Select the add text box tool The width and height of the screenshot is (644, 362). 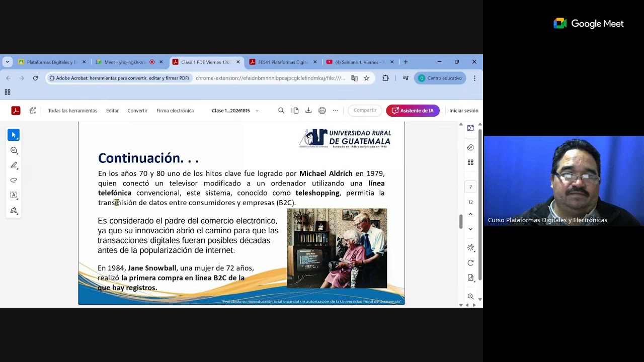[14, 195]
